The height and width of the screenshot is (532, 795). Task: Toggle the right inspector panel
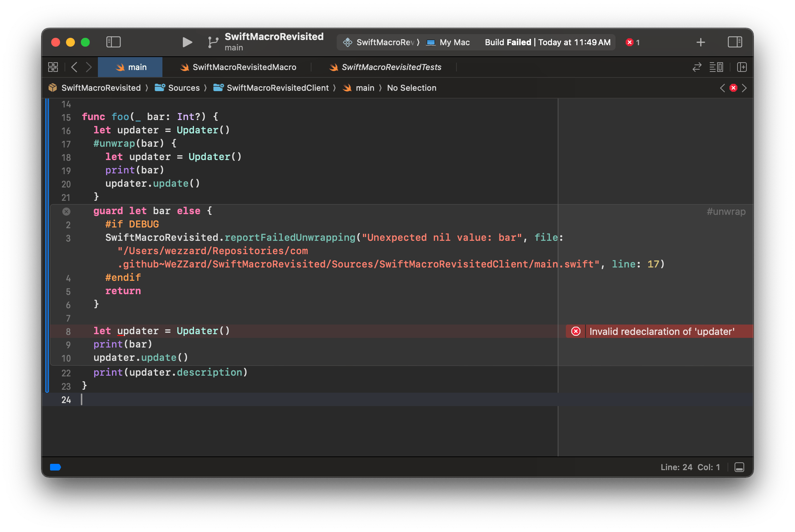(x=735, y=42)
